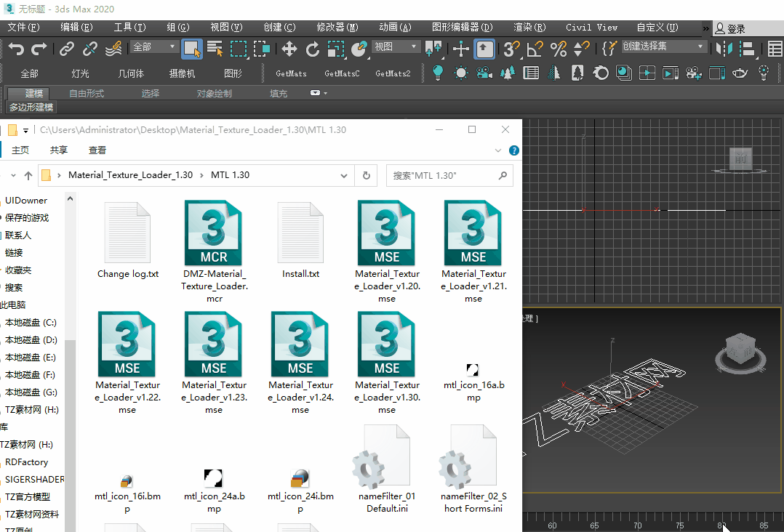This screenshot has height=532, width=784.
Task: Click the Unlink Selection chain icon
Action: 90,49
